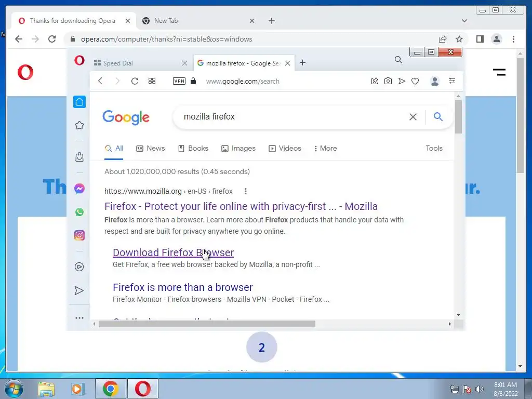Open Opera Easy Setup settings icon
The image size is (532, 399).
(x=452, y=81)
